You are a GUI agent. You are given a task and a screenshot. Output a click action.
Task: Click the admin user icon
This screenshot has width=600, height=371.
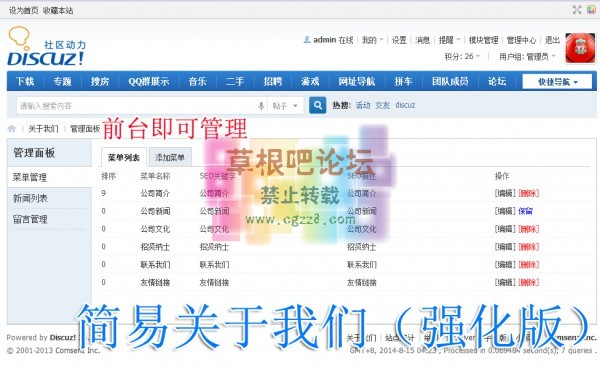(307, 39)
